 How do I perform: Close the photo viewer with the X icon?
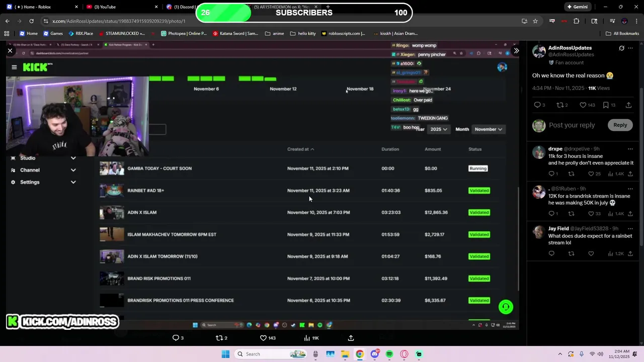click(x=10, y=51)
